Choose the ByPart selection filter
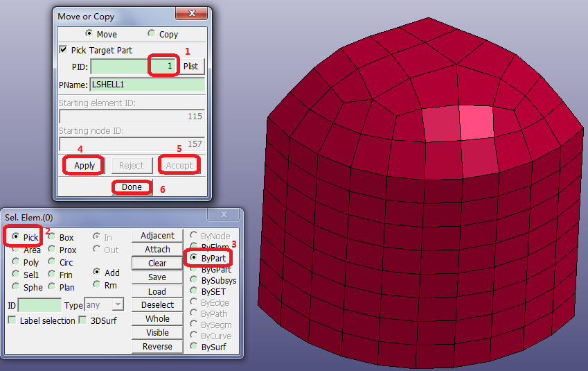Viewport: 588px width, 371px height. 194,258
